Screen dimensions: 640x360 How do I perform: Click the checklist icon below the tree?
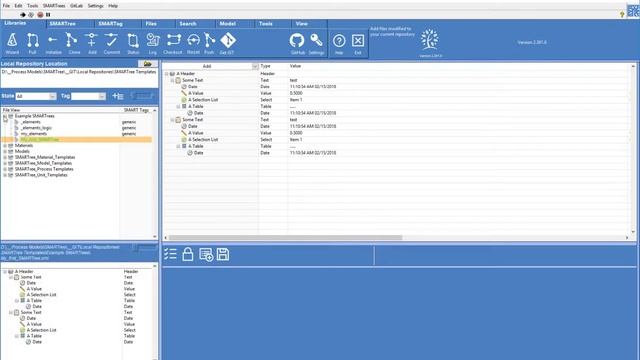click(x=170, y=254)
